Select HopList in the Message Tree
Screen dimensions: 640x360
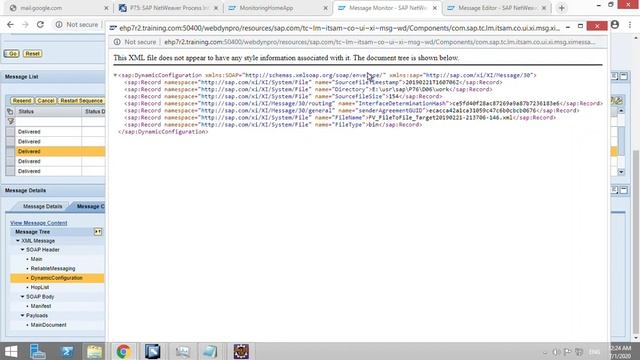pos(40,287)
